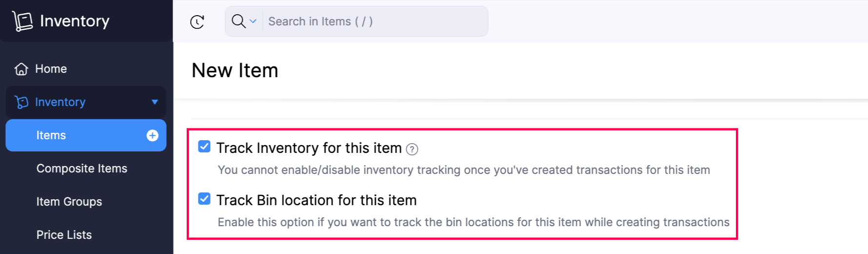Click the Inventory title in the header
868x254 pixels.
pyautogui.click(x=75, y=21)
